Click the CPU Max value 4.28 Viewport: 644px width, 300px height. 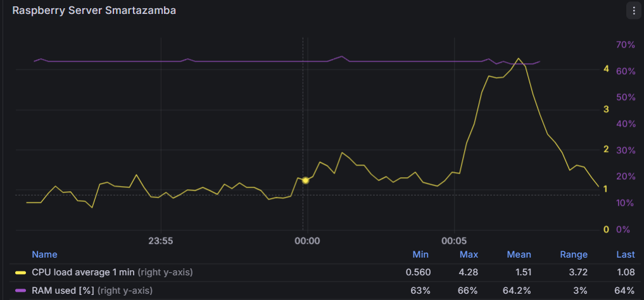click(469, 272)
